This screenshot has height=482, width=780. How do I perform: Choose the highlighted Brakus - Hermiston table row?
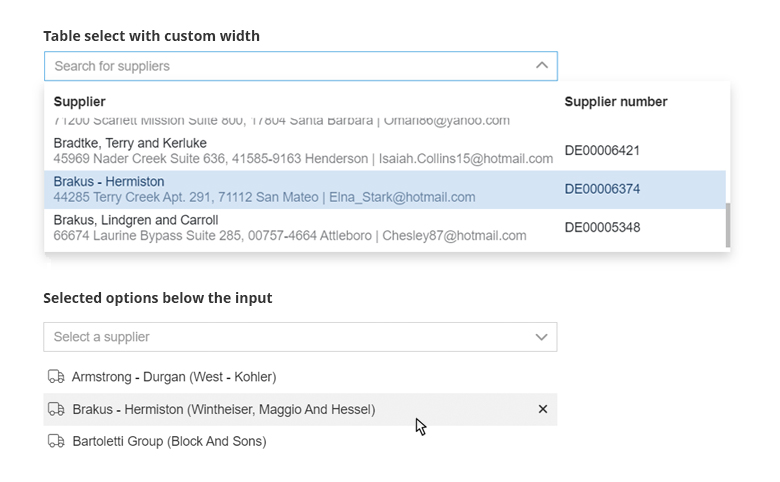[x=385, y=190]
